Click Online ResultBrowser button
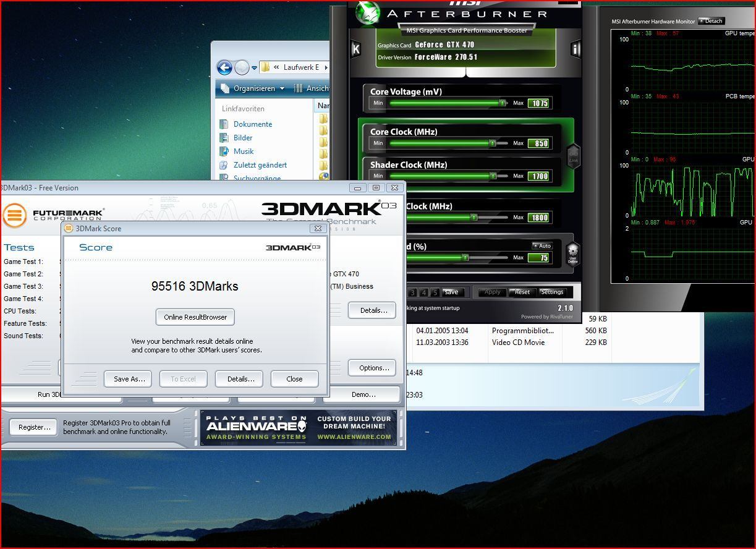The height and width of the screenshot is (549, 756). click(195, 317)
